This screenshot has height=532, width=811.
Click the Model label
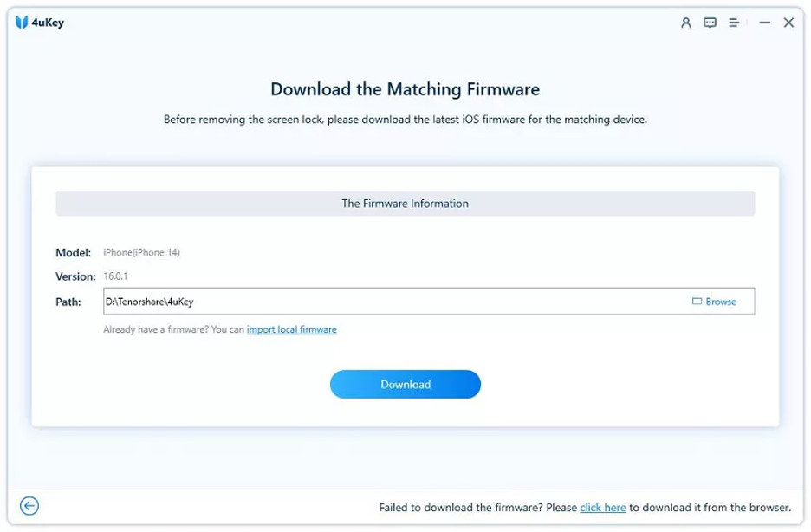click(x=73, y=252)
